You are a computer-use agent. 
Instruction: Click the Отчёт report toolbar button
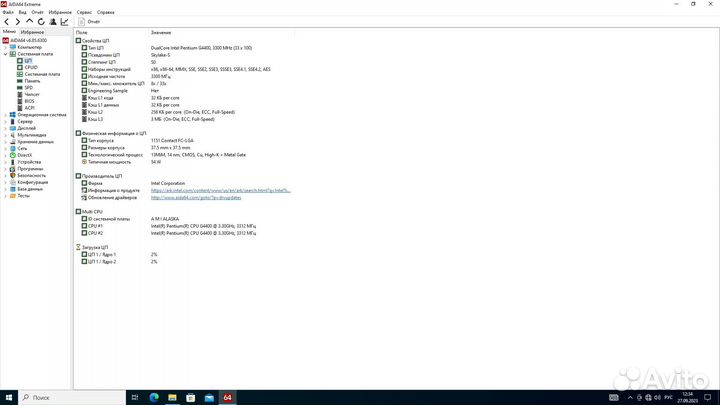coord(89,22)
